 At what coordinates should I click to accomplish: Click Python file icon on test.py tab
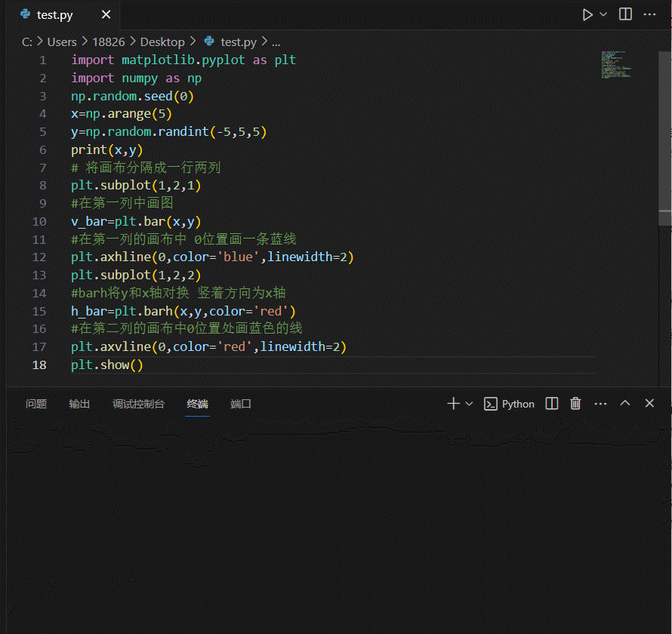point(26,14)
